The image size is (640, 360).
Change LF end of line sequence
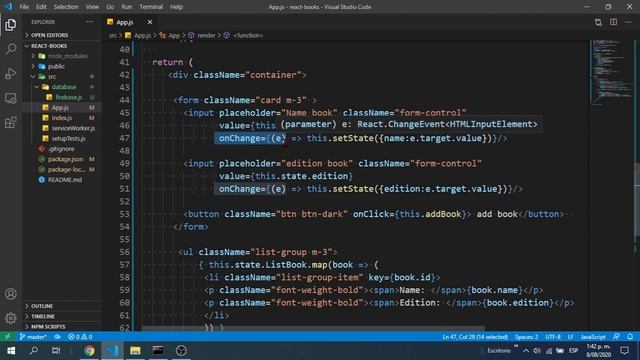coord(570,337)
